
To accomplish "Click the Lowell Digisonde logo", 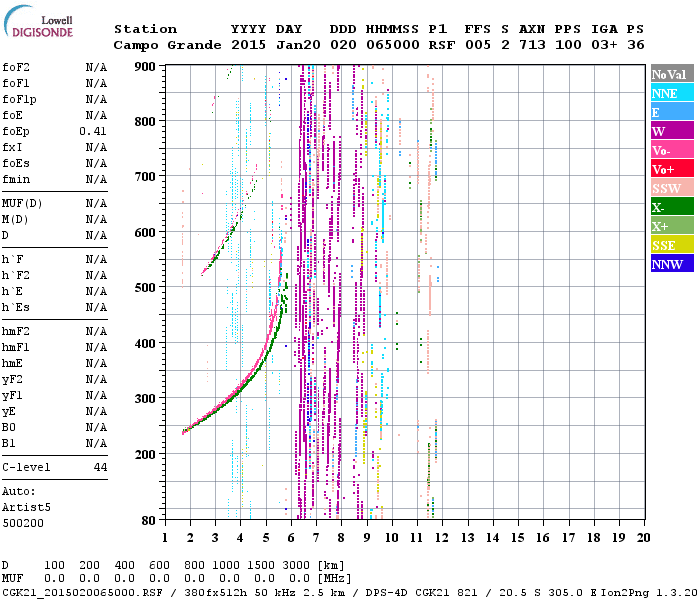I will (38, 21).
